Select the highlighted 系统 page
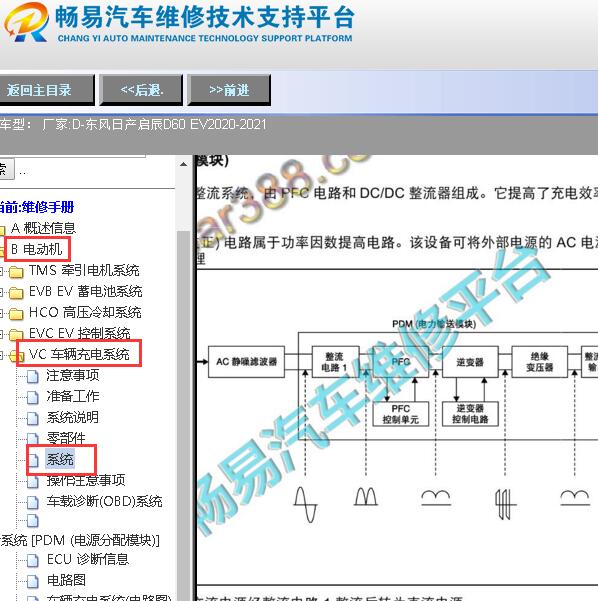Screen dimensions: 598x601 (60, 459)
